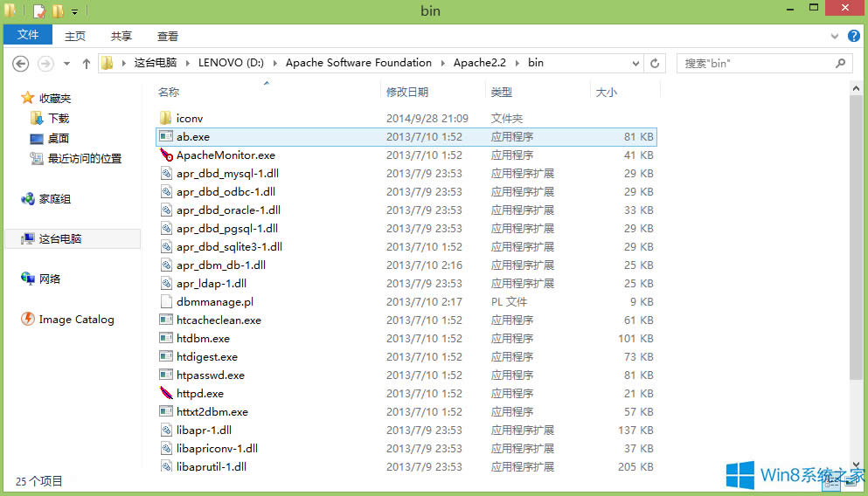This screenshot has height=496, width=868.
Task: Expand the chevron after Apache Software Foundation
Action: click(x=443, y=63)
